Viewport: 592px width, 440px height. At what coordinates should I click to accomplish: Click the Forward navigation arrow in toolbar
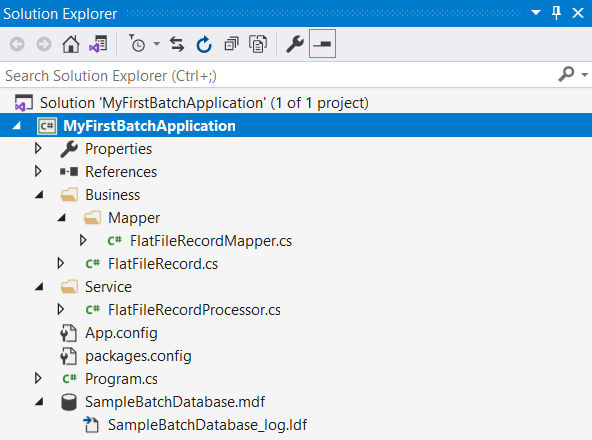(44, 44)
